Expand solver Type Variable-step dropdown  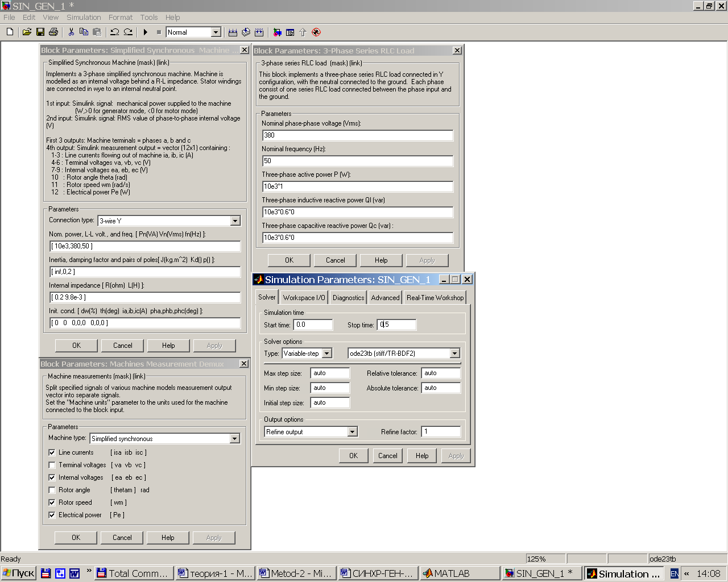[326, 354]
